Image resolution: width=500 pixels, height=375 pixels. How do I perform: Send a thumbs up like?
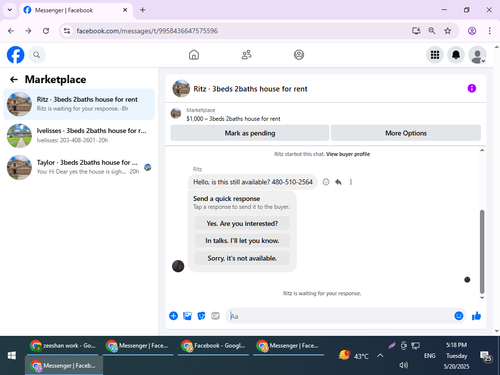pyautogui.click(x=476, y=316)
